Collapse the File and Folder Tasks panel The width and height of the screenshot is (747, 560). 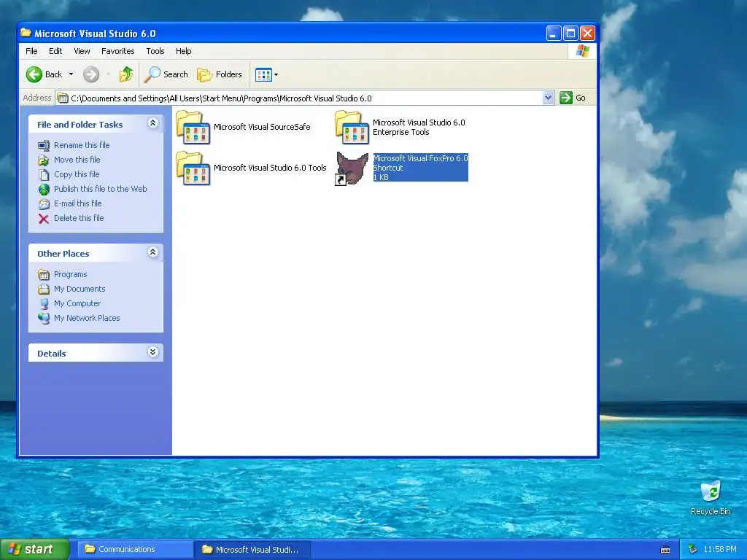[x=152, y=123]
